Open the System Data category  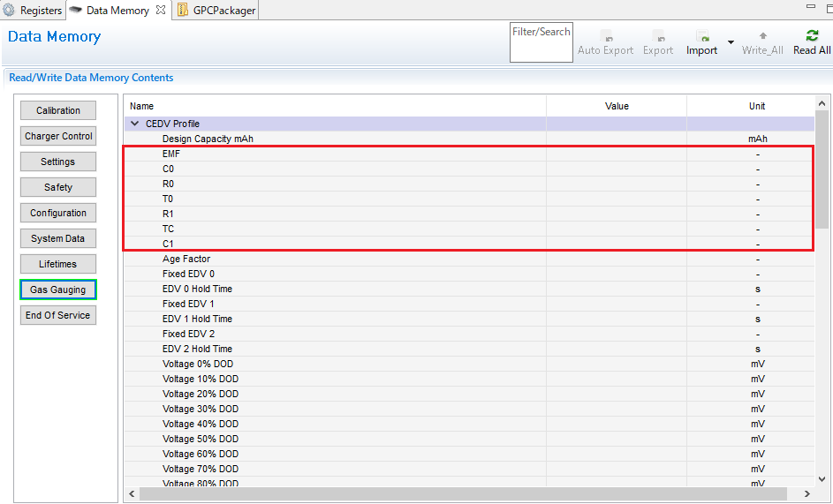[x=58, y=238]
